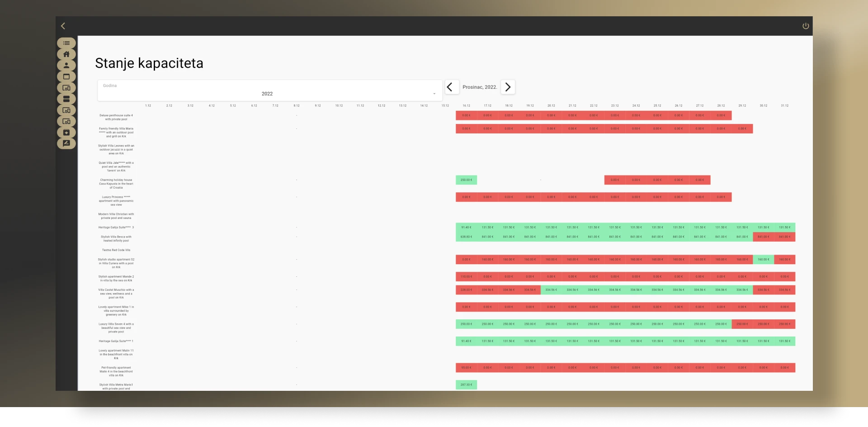Viewport: 868px width, 427px height.
Task: Select 0.00 € Mike 1 cell on 31.12
Action: point(784,307)
